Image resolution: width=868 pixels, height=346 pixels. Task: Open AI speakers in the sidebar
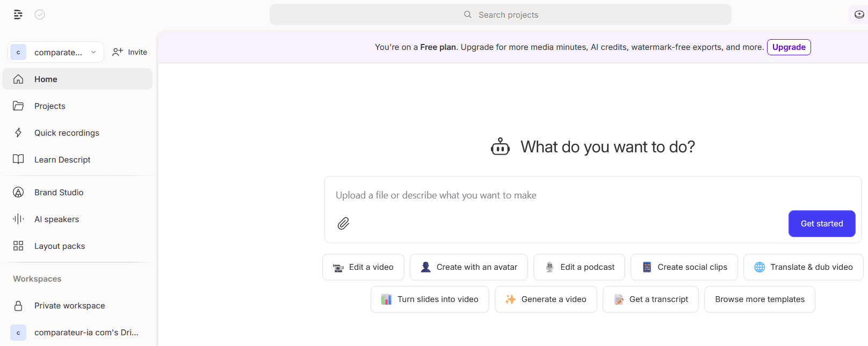point(56,219)
